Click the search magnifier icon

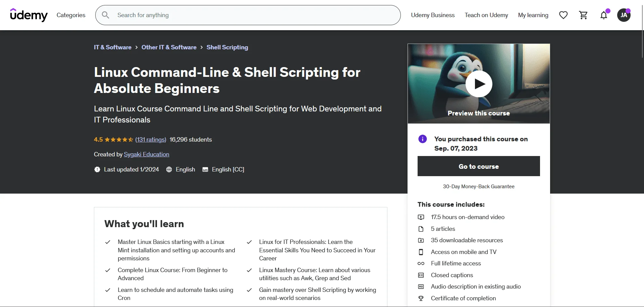(105, 15)
